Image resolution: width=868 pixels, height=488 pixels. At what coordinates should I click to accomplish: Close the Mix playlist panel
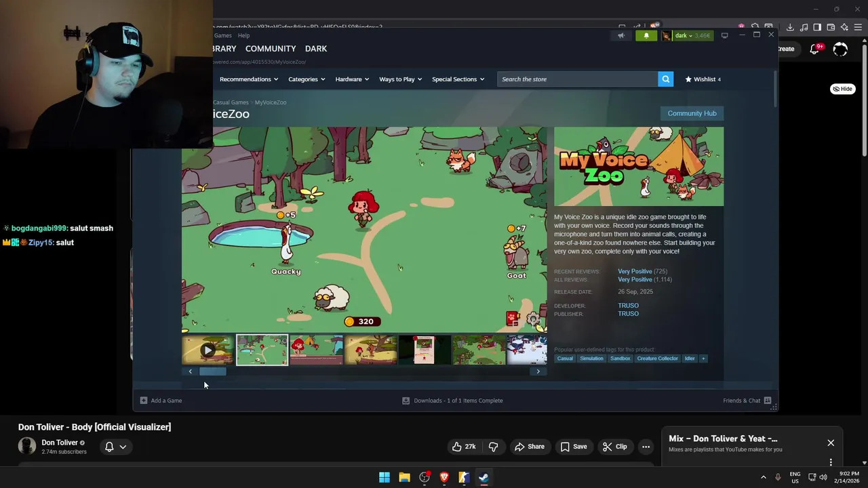(x=831, y=443)
